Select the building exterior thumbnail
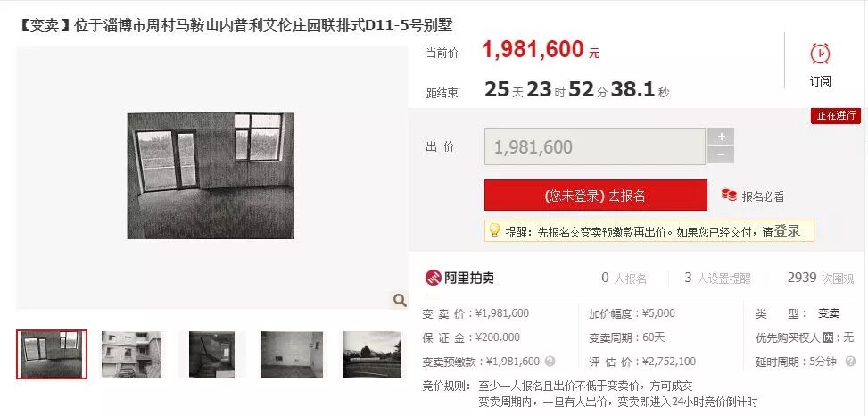 pos(131,354)
